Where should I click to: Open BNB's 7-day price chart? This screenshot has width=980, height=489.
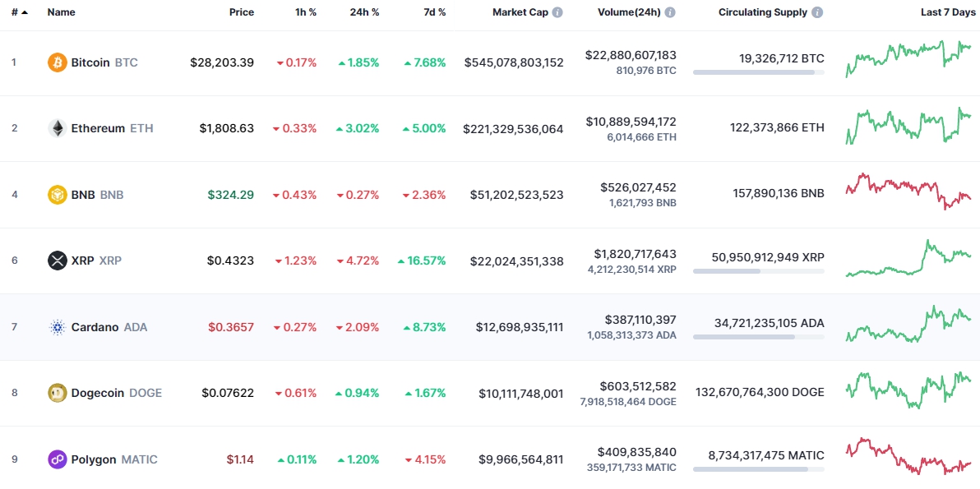908,191
